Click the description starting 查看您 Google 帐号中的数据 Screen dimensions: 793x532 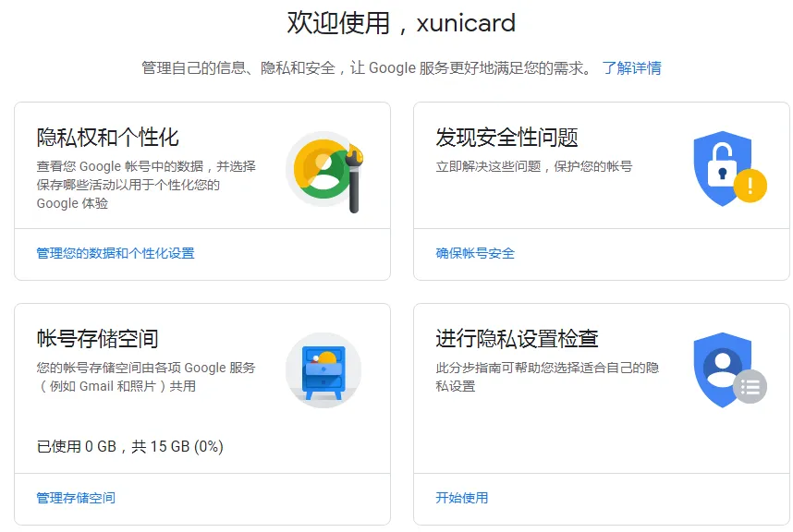click(146, 185)
